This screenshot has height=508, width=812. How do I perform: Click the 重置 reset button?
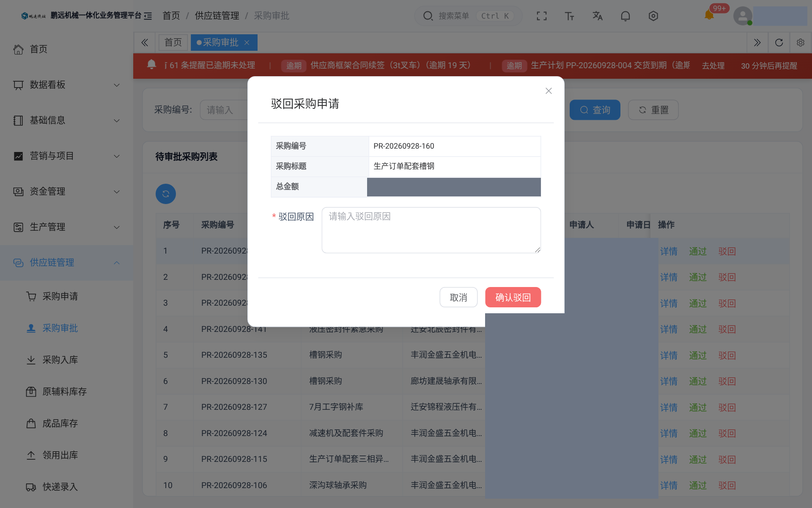point(653,110)
